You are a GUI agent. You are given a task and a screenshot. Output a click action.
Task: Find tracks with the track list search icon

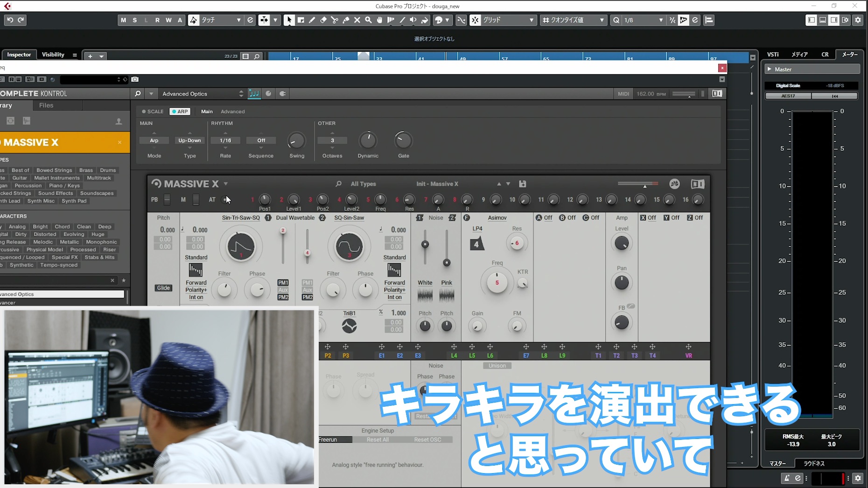[x=257, y=56]
